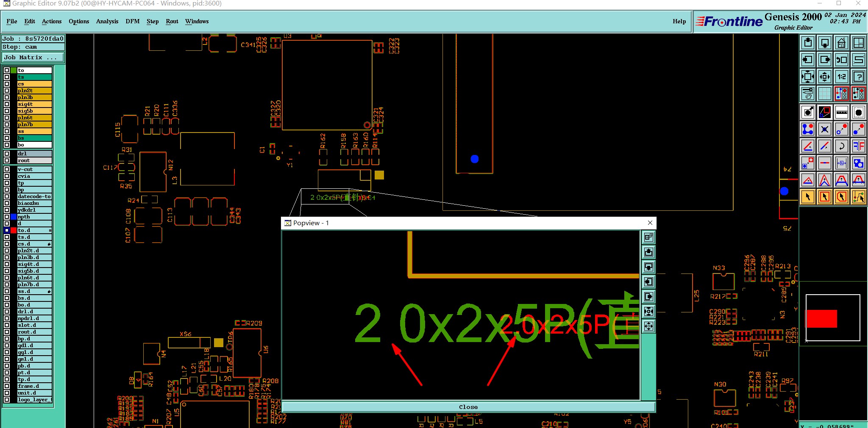868x428 pixels.
Task: Toggle checkbox for the to.d layer
Action: point(7,230)
